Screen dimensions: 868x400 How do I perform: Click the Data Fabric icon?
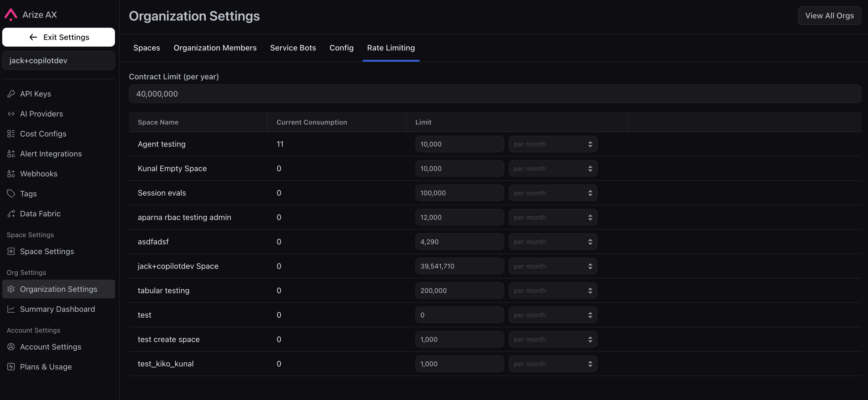(11, 214)
